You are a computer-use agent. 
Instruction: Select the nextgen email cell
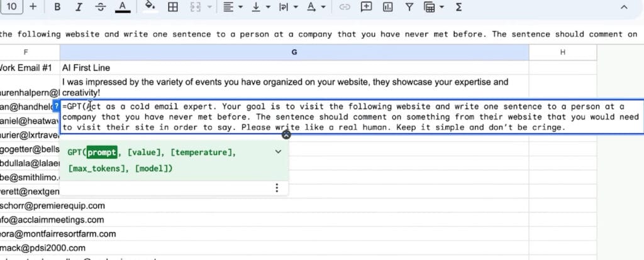coord(30,192)
